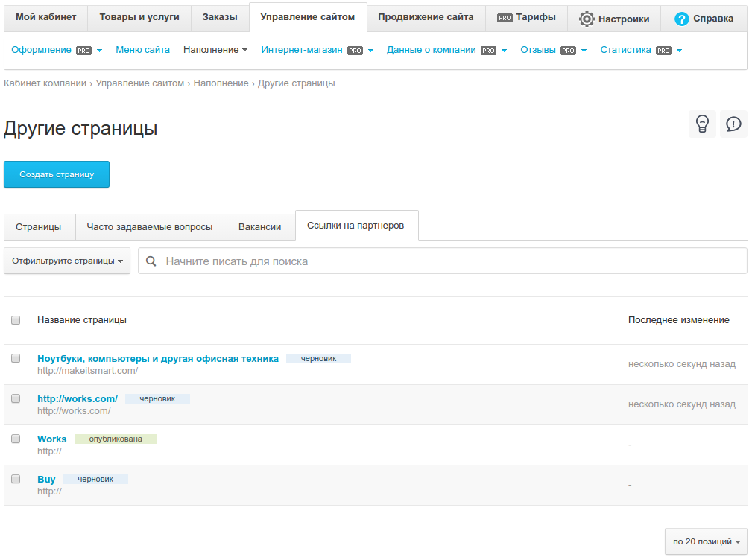This screenshot has width=752, height=560.
Task: Click the lightbulb tips icon
Action: [701, 124]
